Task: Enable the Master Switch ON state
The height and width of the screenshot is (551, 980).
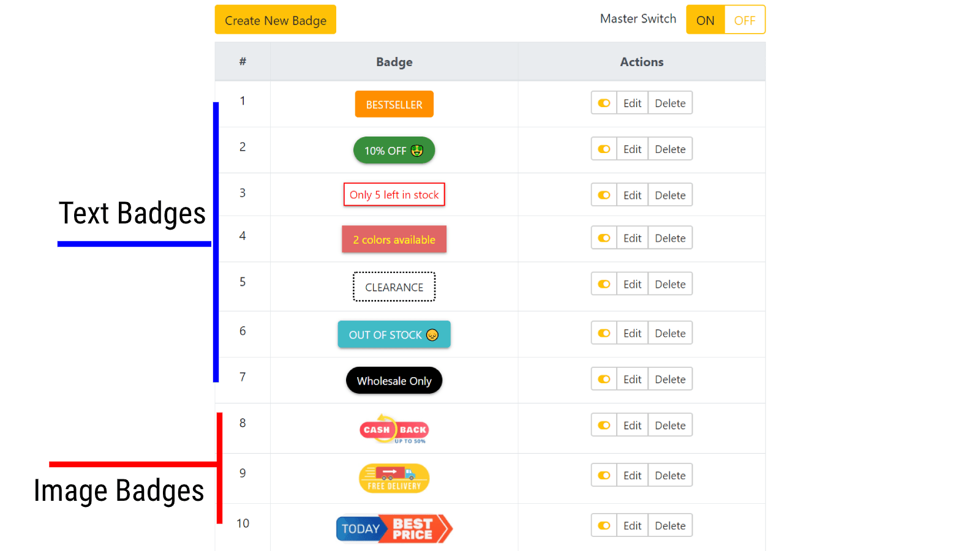Action: (705, 20)
